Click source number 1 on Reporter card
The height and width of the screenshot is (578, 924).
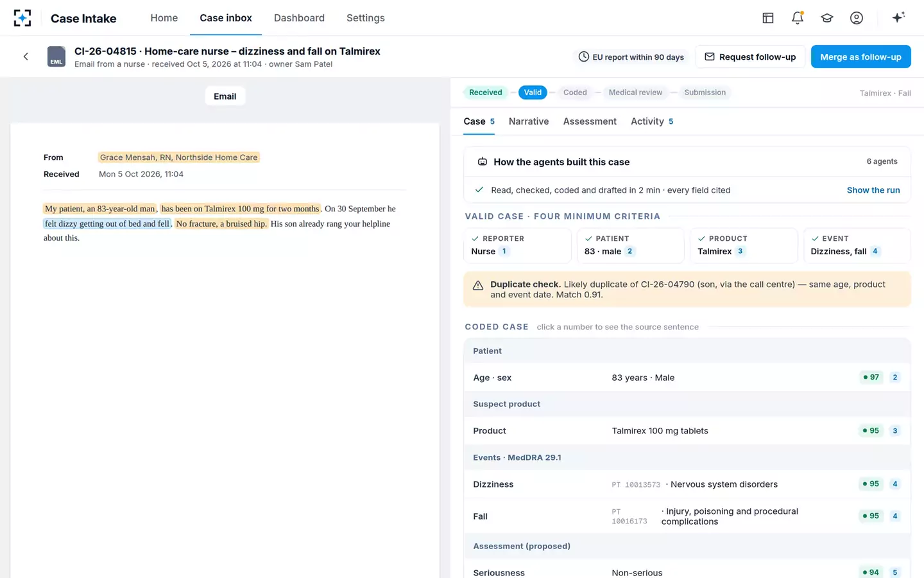click(x=504, y=251)
